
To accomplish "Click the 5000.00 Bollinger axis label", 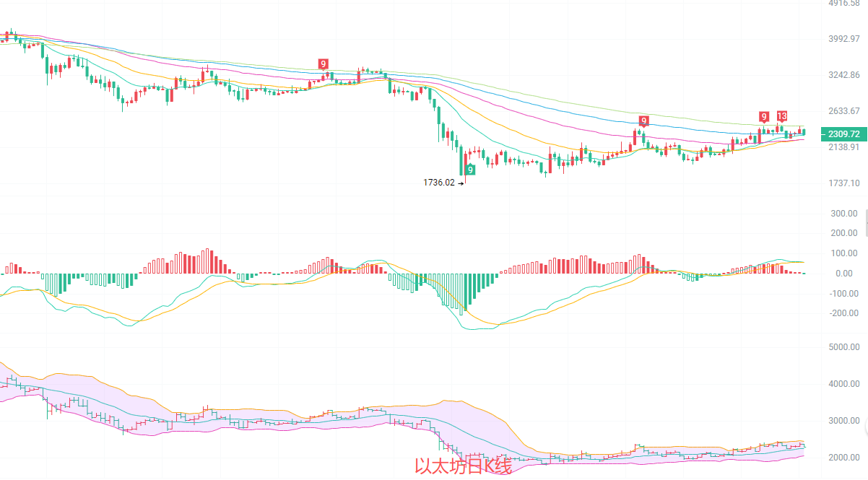I will tap(843, 347).
